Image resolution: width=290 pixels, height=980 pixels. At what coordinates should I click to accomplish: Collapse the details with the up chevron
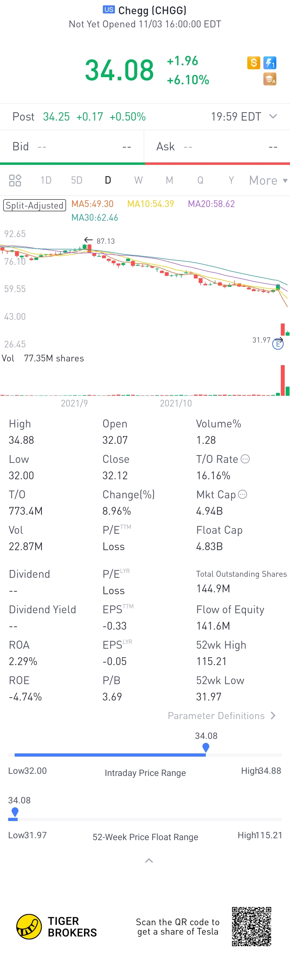click(149, 861)
